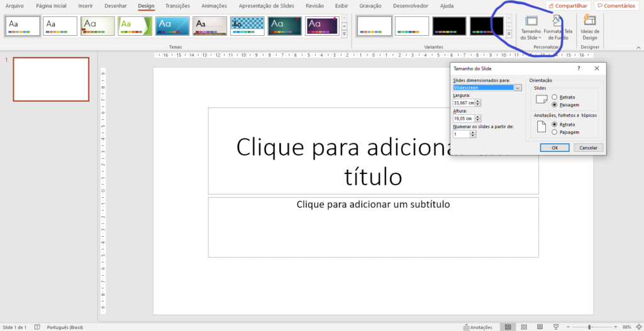Click the zoom slider handle
644x331 pixels.
coord(589,327)
